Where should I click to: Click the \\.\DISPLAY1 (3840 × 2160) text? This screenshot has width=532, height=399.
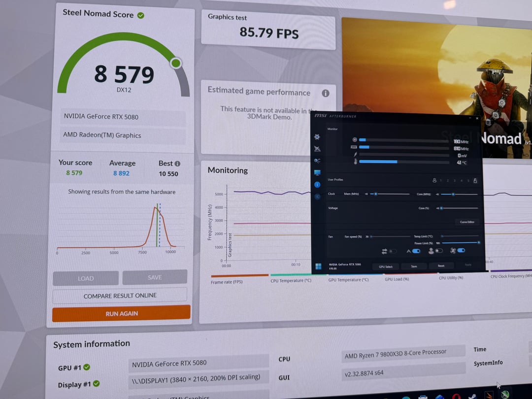(x=196, y=379)
